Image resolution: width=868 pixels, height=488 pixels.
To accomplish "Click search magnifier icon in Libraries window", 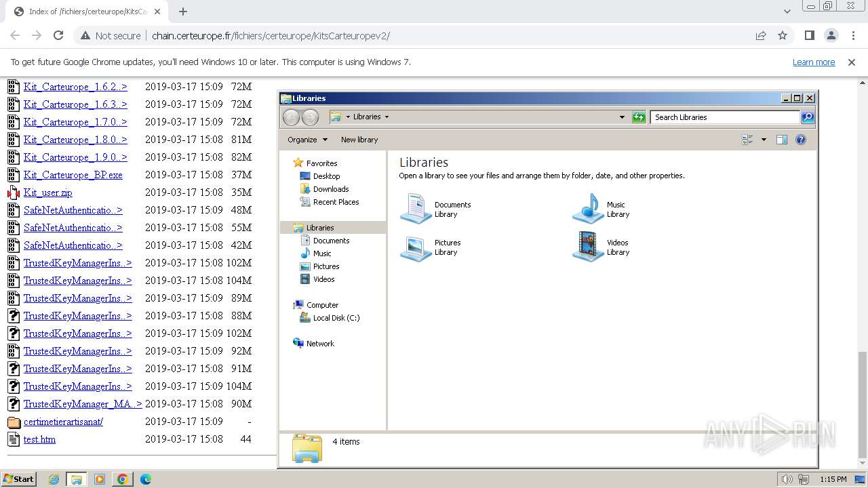I will pyautogui.click(x=807, y=117).
